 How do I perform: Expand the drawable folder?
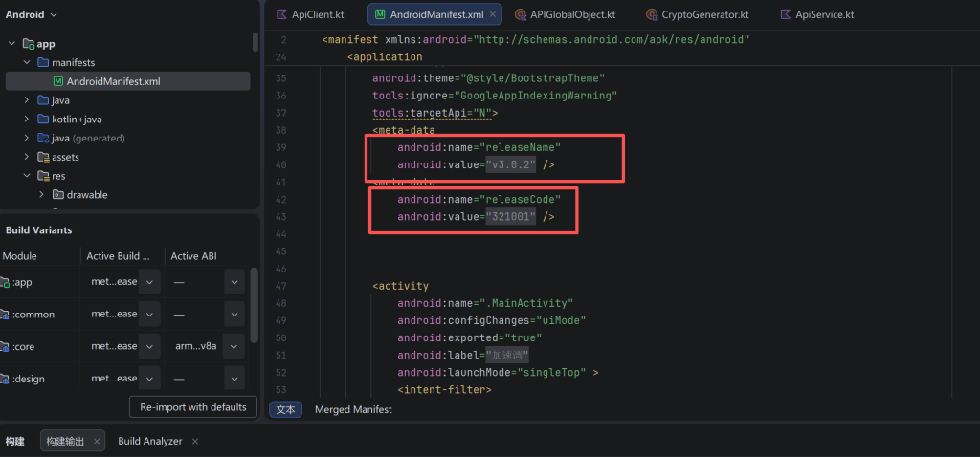pos(42,195)
